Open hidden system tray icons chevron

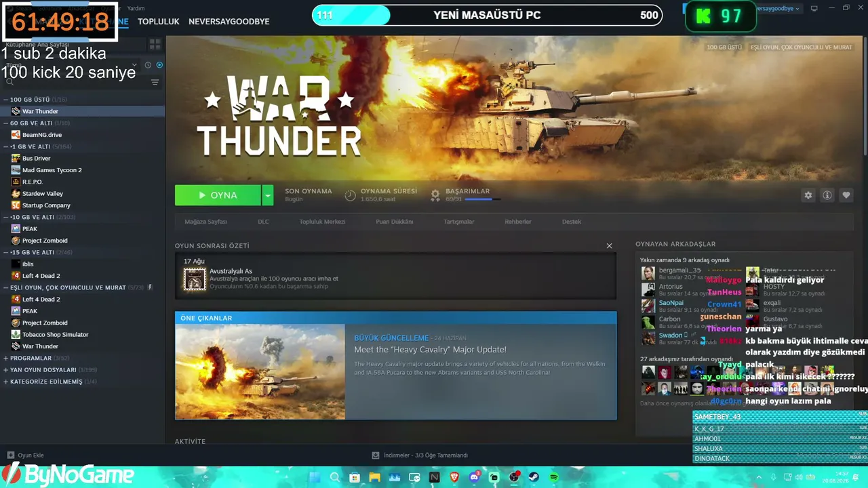pyautogui.click(x=759, y=477)
